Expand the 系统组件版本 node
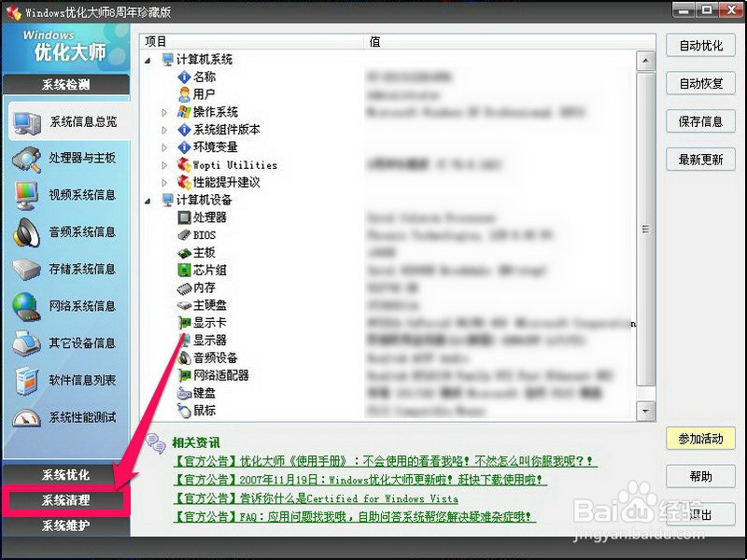747x560 pixels. [164, 130]
